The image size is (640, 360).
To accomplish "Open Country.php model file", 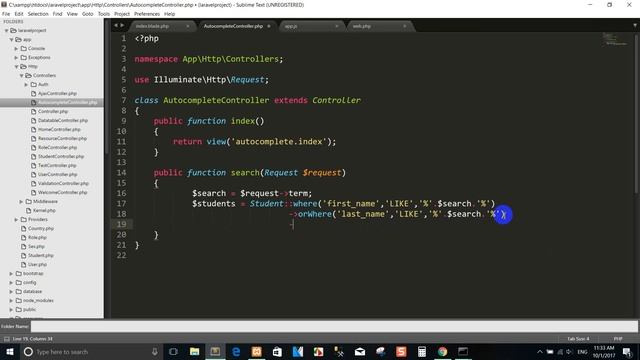I will click(x=40, y=229).
